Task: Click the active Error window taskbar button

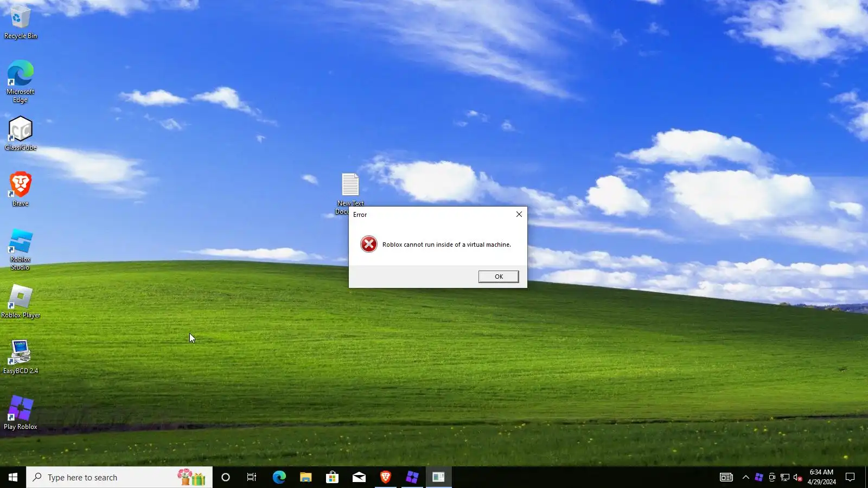Action: pos(439,477)
